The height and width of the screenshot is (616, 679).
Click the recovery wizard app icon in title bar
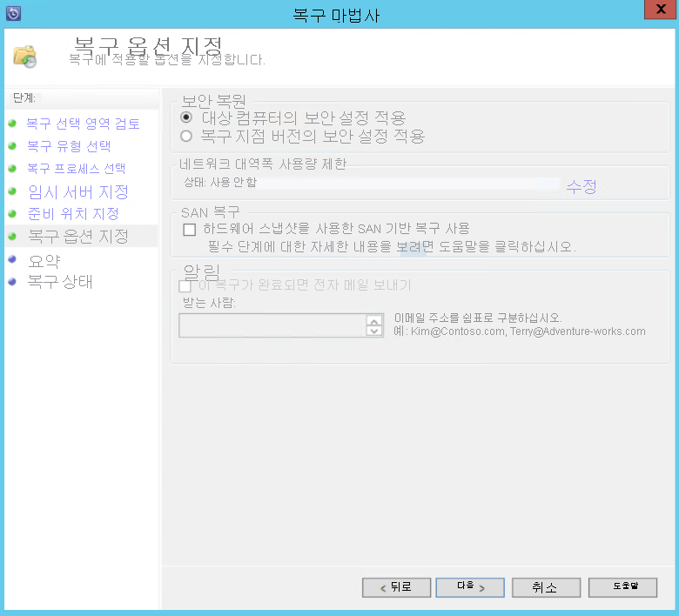(x=13, y=13)
